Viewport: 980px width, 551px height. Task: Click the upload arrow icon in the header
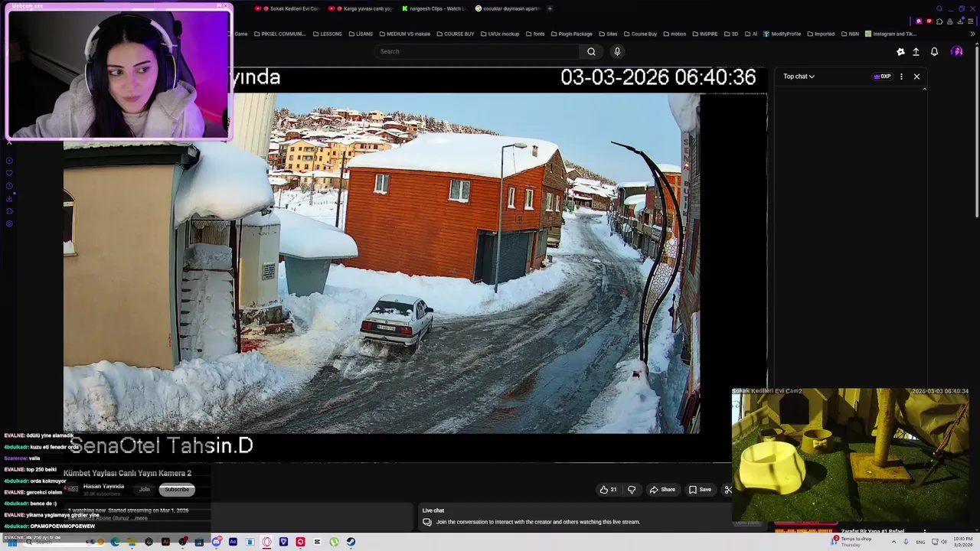pyautogui.click(x=916, y=51)
